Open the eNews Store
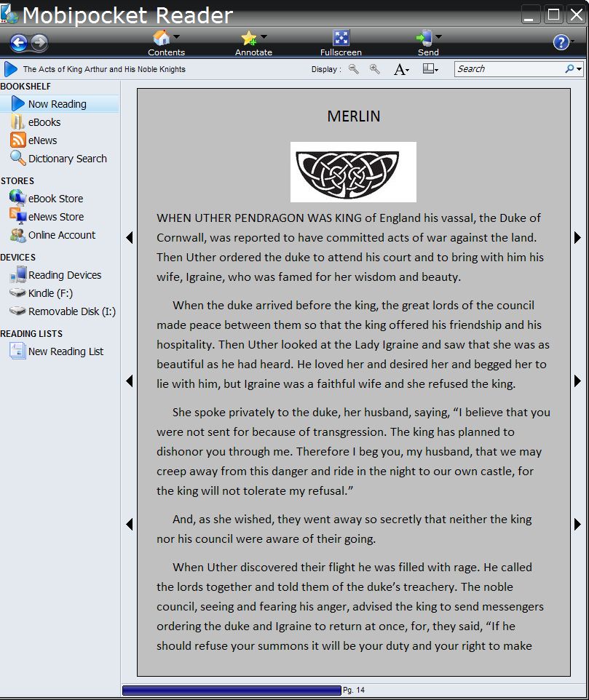 [x=56, y=217]
